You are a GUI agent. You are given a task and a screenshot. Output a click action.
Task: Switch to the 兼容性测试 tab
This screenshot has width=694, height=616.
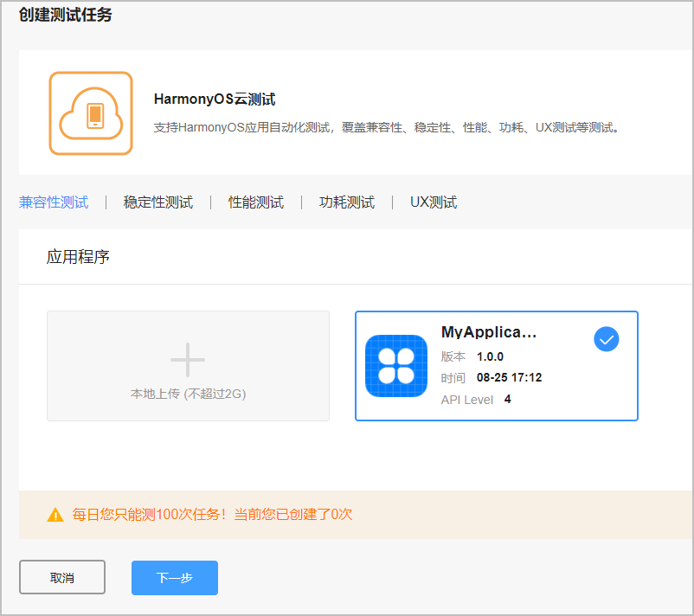click(x=54, y=202)
